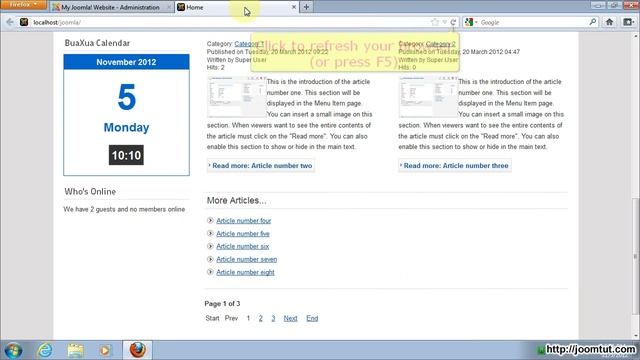Open the Category 2 link
640x360 pixels.
coord(440,44)
